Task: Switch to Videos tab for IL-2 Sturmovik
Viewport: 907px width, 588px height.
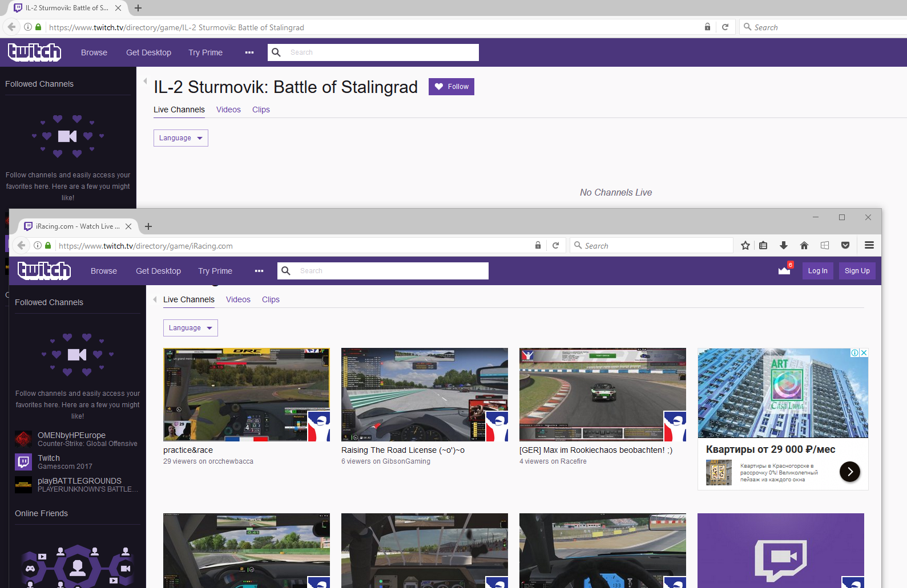Action: tap(228, 110)
